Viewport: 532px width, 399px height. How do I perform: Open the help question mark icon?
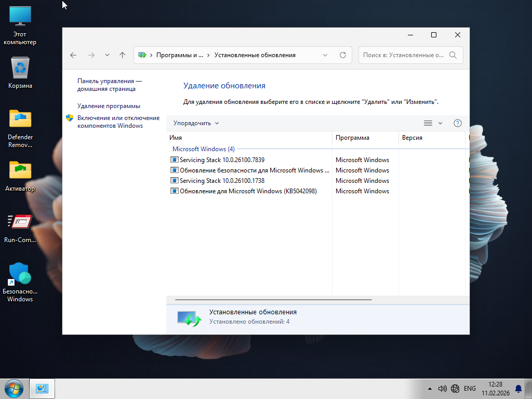458,123
